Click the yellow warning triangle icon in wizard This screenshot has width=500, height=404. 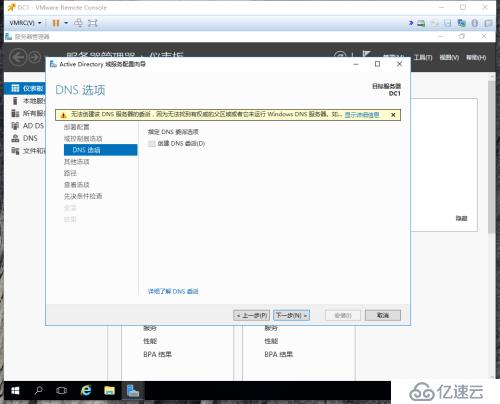pos(63,115)
